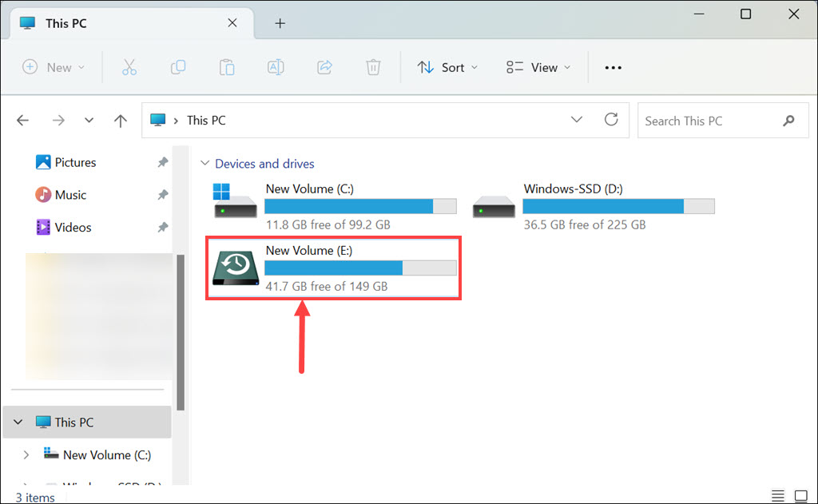Switch to large icons view layout
The height and width of the screenshot is (504, 818).
[x=801, y=496]
